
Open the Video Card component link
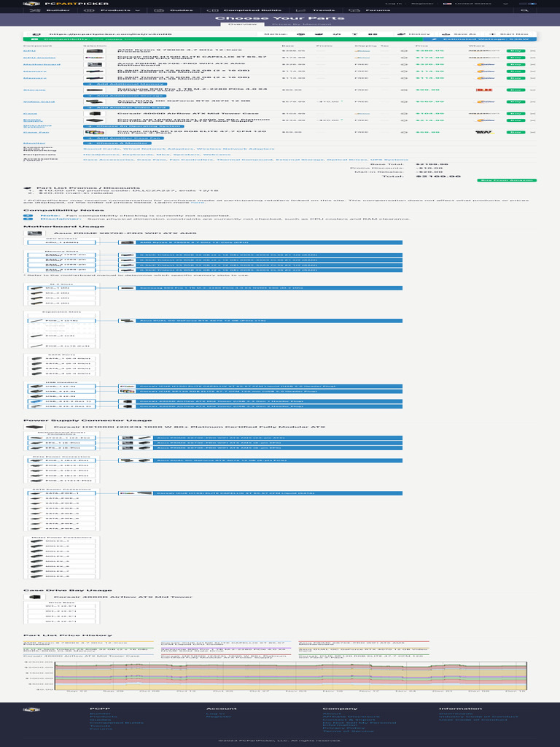pos(39,101)
